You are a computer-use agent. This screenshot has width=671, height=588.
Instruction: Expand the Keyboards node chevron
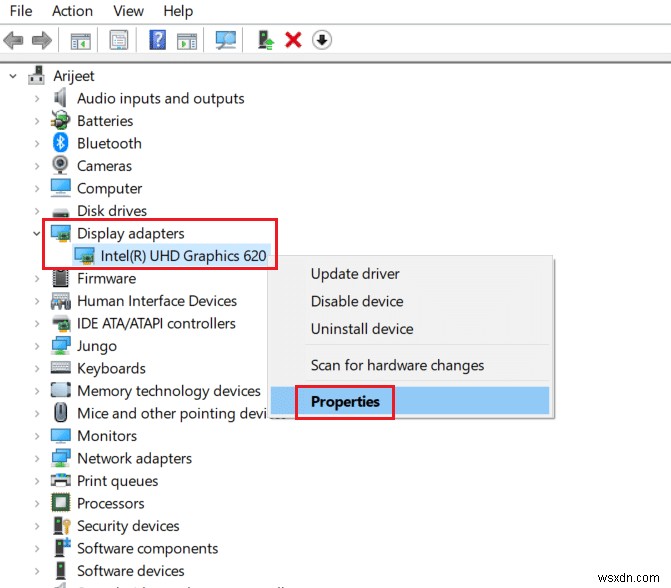(37, 369)
